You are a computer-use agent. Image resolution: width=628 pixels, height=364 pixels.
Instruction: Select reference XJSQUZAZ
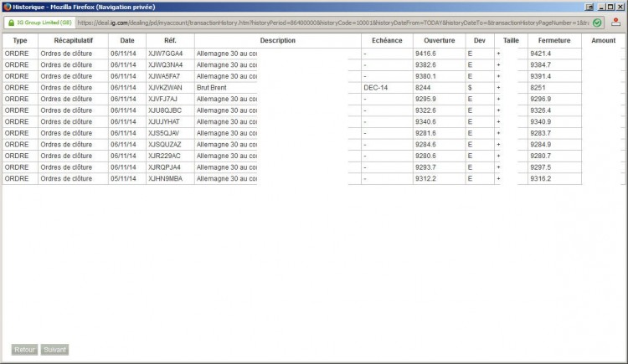point(165,145)
